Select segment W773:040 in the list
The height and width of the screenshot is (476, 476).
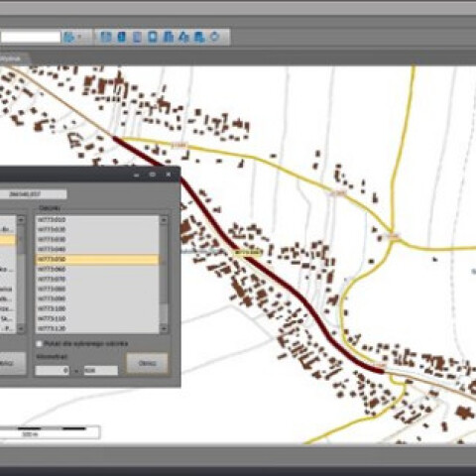click(97, 249)
